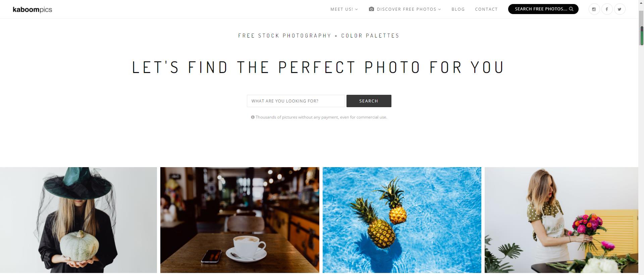The width and height of the screenshot is (644, 275).
Task: Open the coffee cup on table photo
Action: tap(240, 220)
